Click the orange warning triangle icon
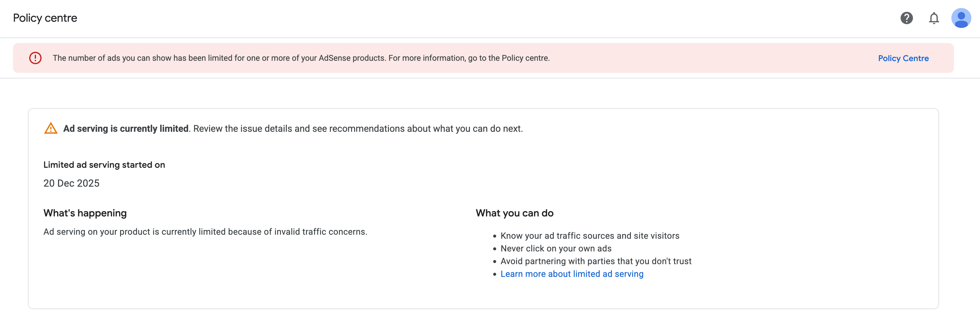This screenshot has width=980, height=333. pyautogui.click(x=51, y=128)
